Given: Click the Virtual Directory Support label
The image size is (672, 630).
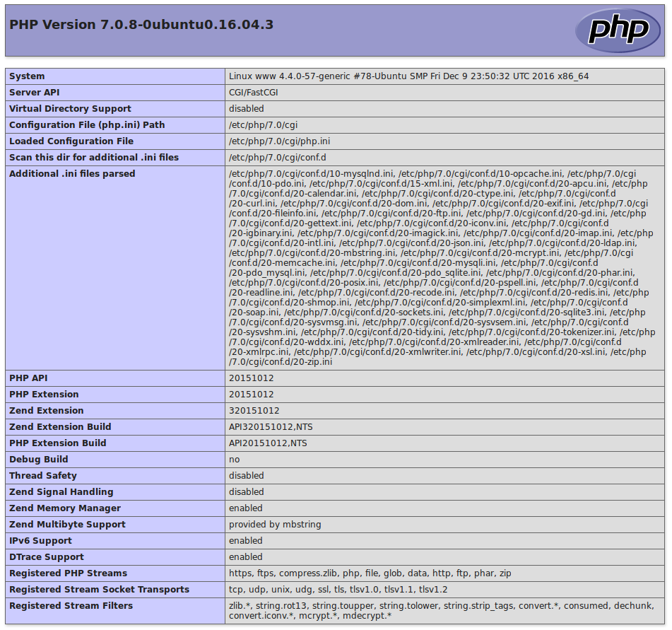Looking at the screenshot, I should click(x=70, y=109).
